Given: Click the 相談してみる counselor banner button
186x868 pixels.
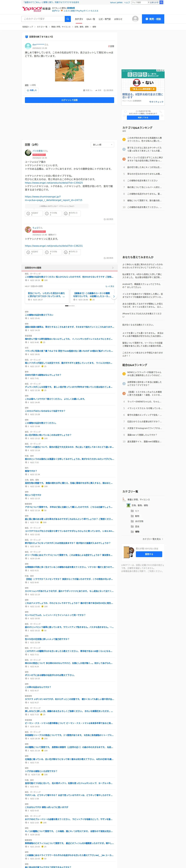Looking at the screenshot, I should point(143,118).
